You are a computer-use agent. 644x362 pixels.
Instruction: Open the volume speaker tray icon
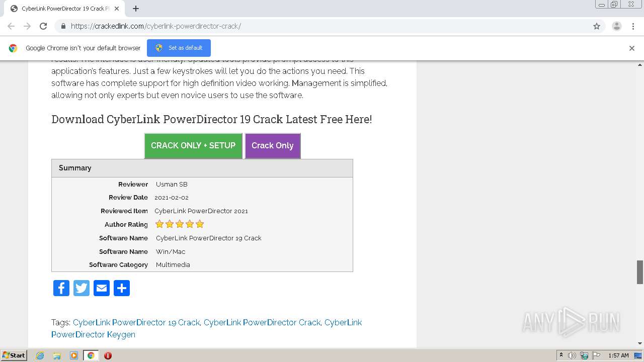tap(572, 355)
